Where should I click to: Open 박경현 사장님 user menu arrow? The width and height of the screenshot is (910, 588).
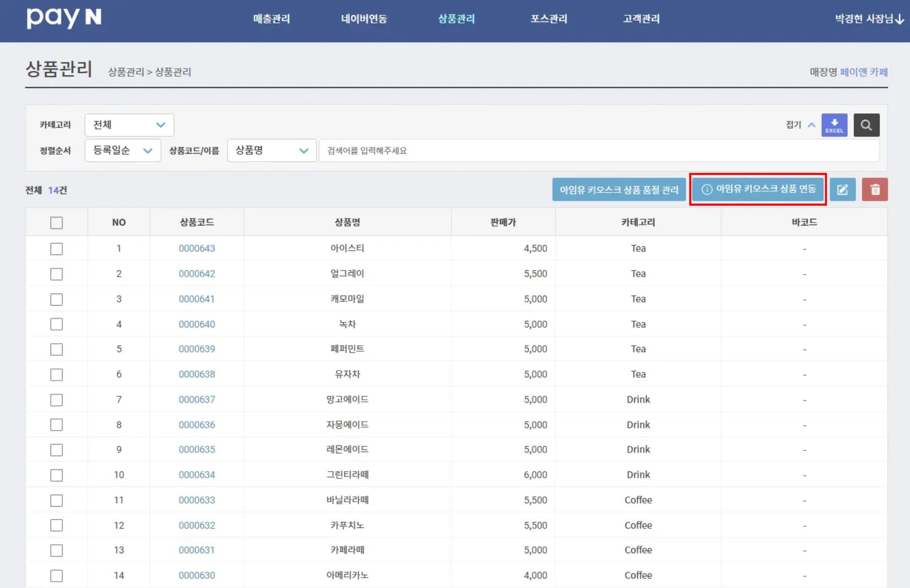click(899, 19)
